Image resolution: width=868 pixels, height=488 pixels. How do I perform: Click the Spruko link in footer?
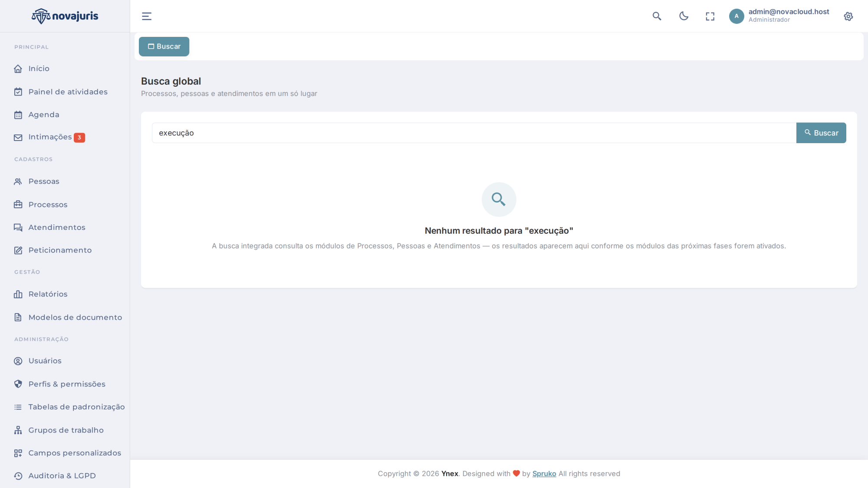click(544, 474)
